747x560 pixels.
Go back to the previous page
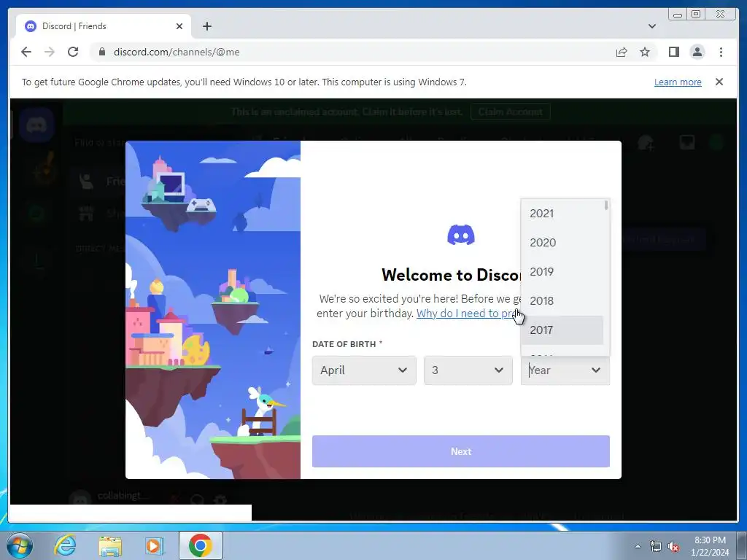[x=26, y=52]
